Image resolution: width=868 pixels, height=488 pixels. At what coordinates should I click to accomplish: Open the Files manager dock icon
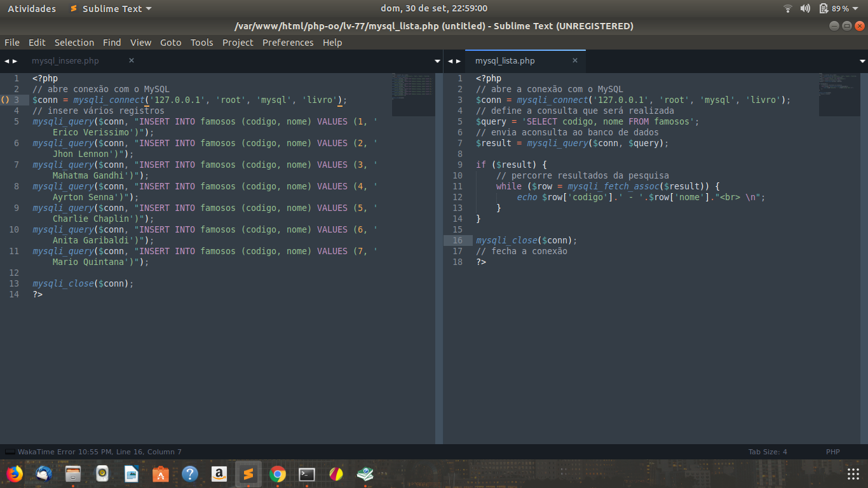[x=72, y=474]
